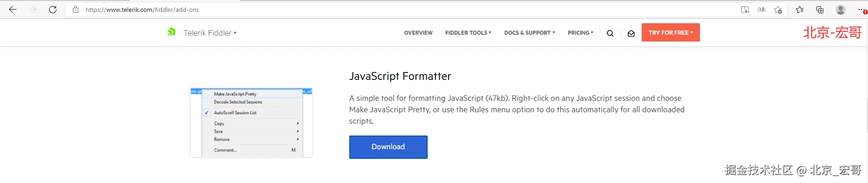Open the Docs & Support dropdown
Image resolution: width=868 pixels, height=183 pixels.
coord(529,33)
